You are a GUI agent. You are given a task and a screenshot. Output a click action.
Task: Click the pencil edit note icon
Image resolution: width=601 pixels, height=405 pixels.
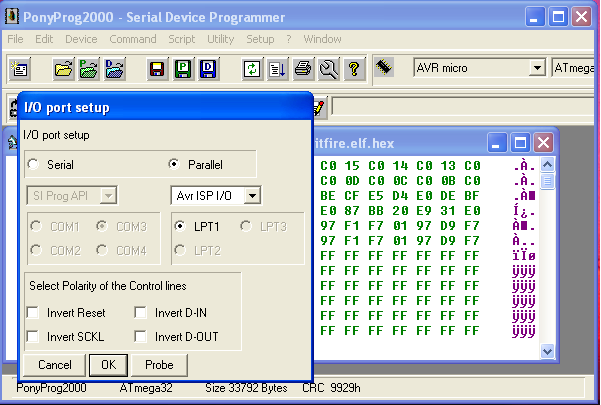319,108
